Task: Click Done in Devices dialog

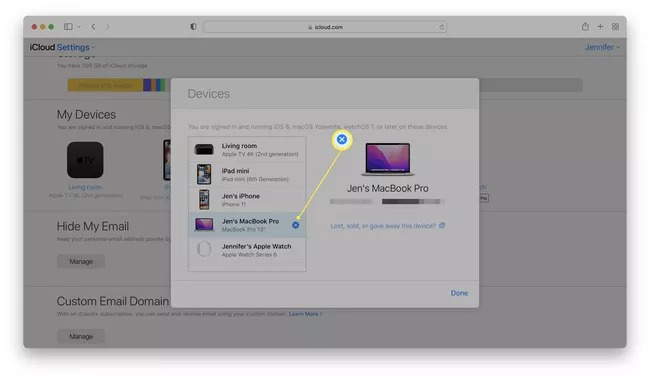Action: pyautogui.click(x=459, y=293)
